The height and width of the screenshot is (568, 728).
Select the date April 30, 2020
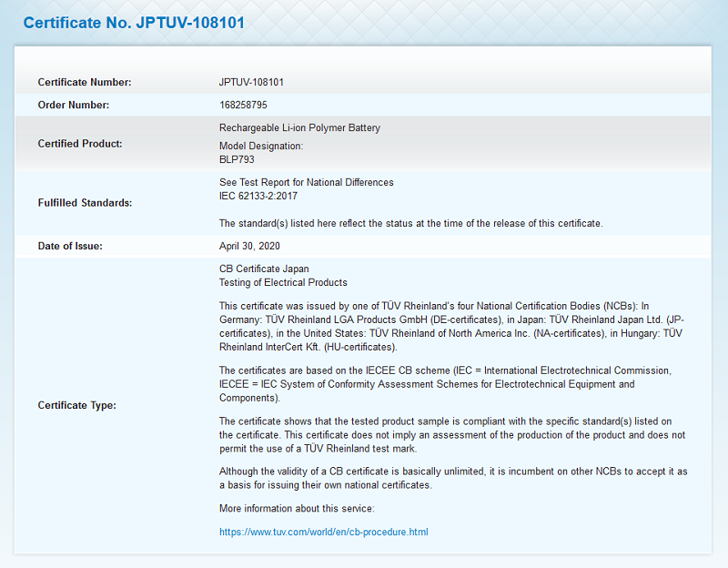click(249, 246)
